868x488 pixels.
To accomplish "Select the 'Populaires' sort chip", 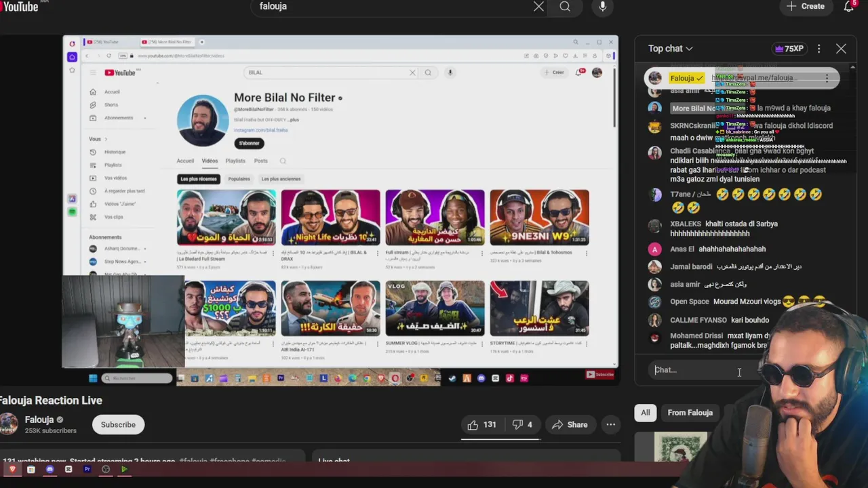I will (239, 179).
